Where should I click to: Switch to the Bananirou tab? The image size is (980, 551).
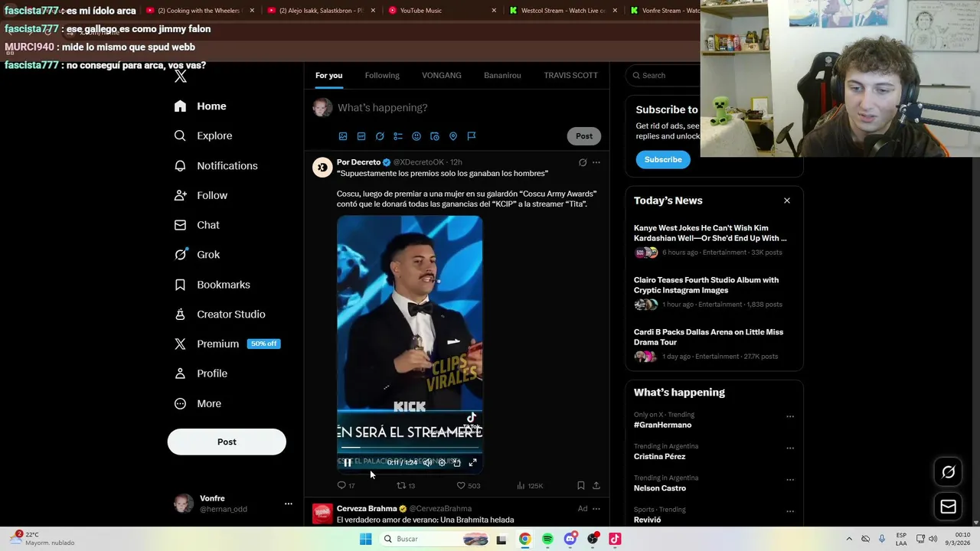coord(502,75)
